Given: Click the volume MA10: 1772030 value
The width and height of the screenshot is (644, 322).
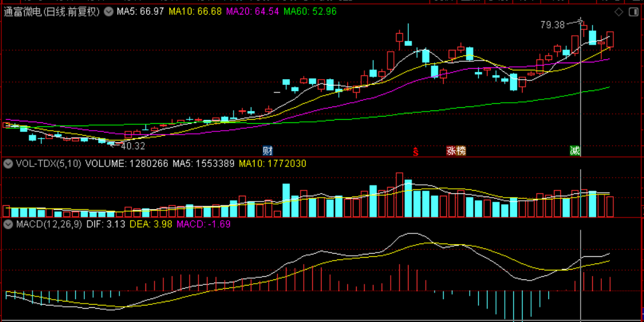Looking at the screenshot, I should click(273, 164).
